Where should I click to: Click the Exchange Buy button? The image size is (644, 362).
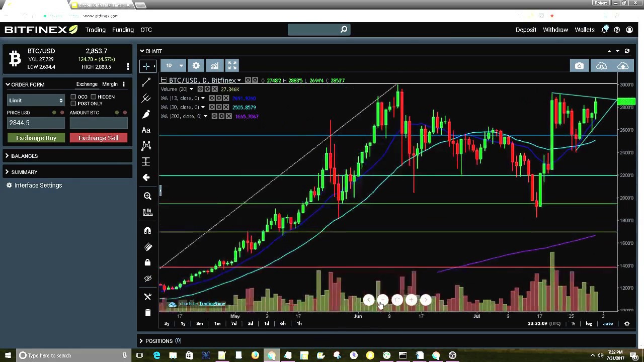click(x=36, y=138)
